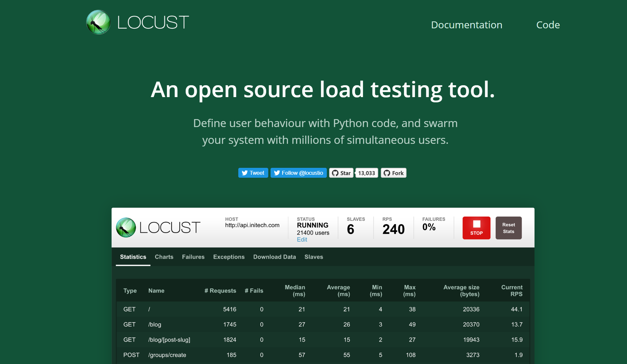Click the Tweet button

[x=253, y=173]
